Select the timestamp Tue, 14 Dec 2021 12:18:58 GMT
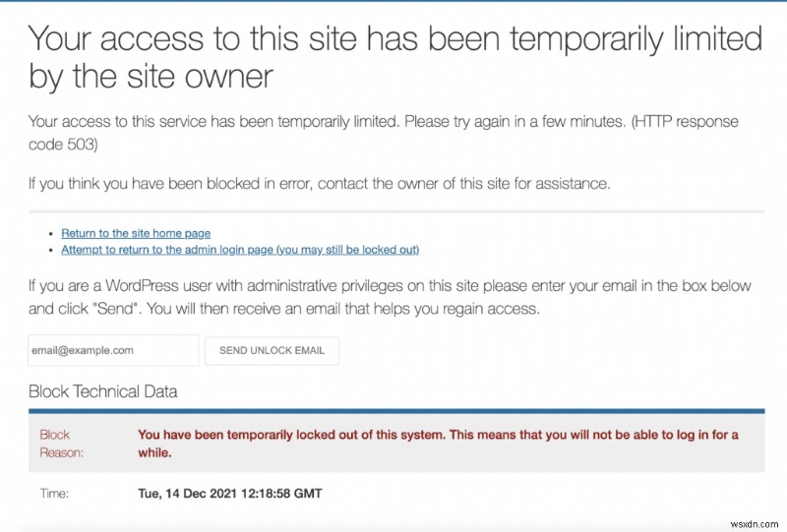This screenshot has height=532, width=787. pos(229,493)
